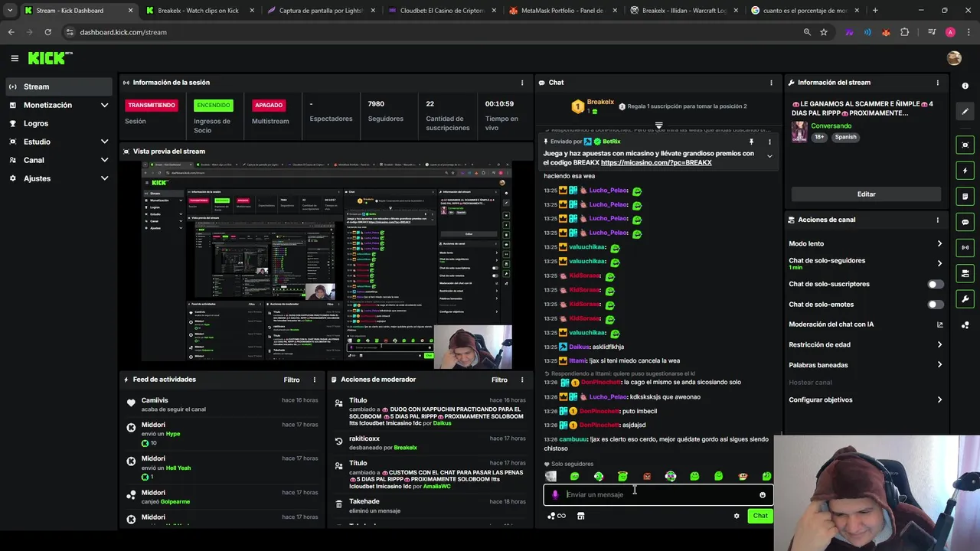Open the Conversando category link
This screenshot has width=980, height=551.
pos(831,126)
